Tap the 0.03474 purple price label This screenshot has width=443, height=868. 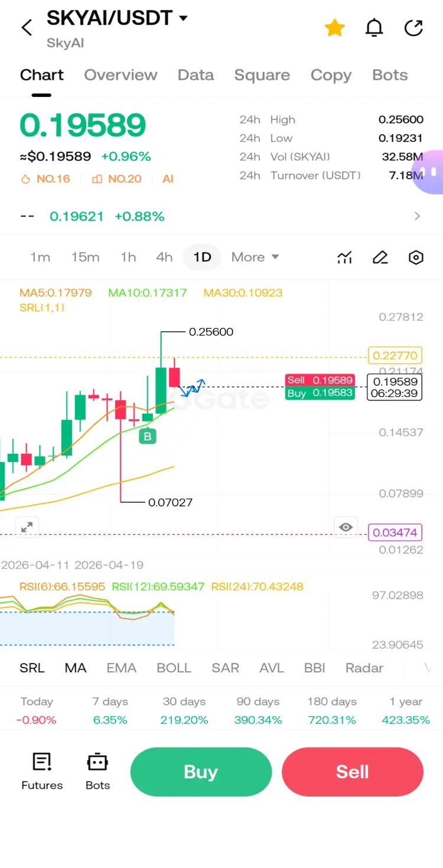[395, 532]
